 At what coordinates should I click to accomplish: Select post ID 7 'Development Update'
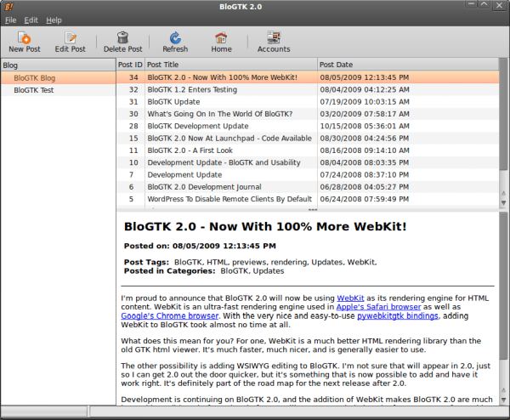(x=308, y=174)
